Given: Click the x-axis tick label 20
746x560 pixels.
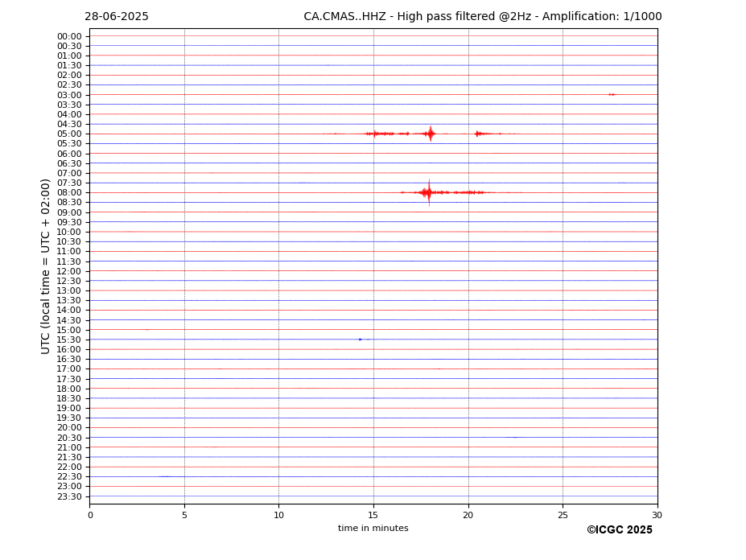Looking at the screenshot, I should coord(468,515).
